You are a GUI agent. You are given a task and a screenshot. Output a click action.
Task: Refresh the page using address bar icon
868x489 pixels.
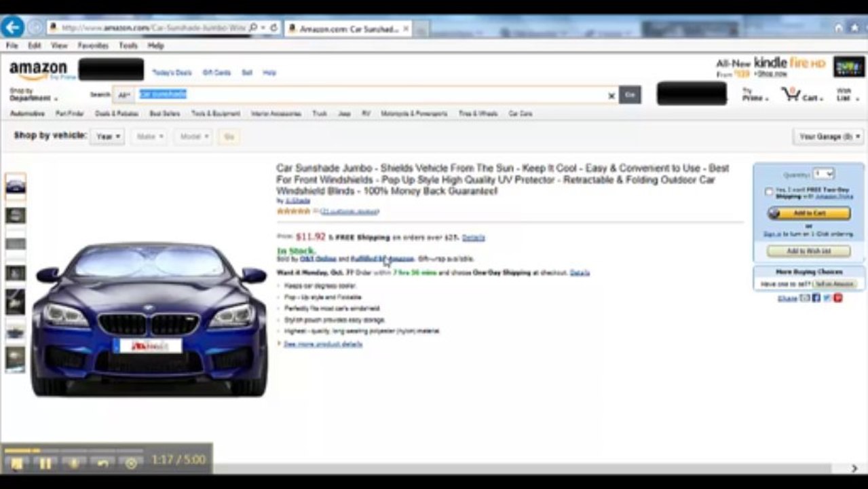click(x=273, y=28)
